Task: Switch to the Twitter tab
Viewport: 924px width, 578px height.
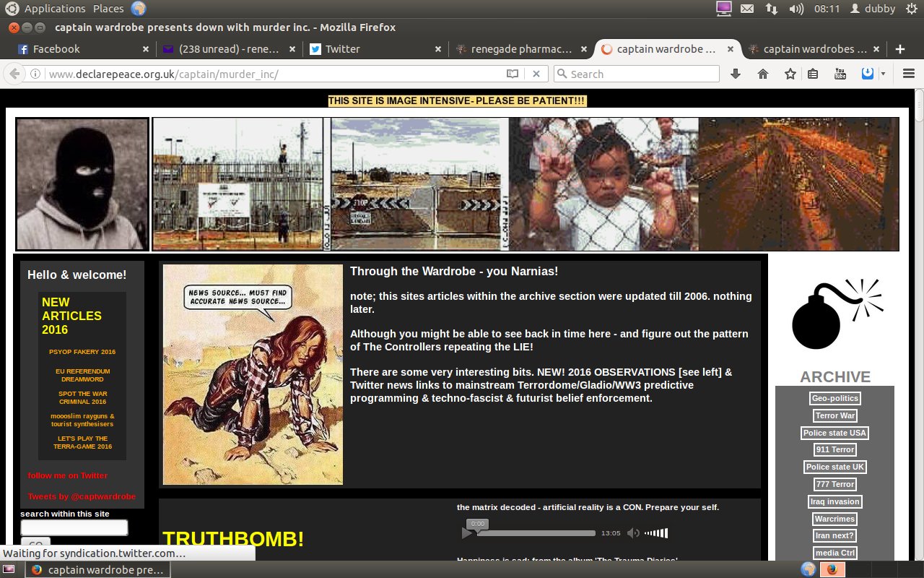Action: pos(375,49)
